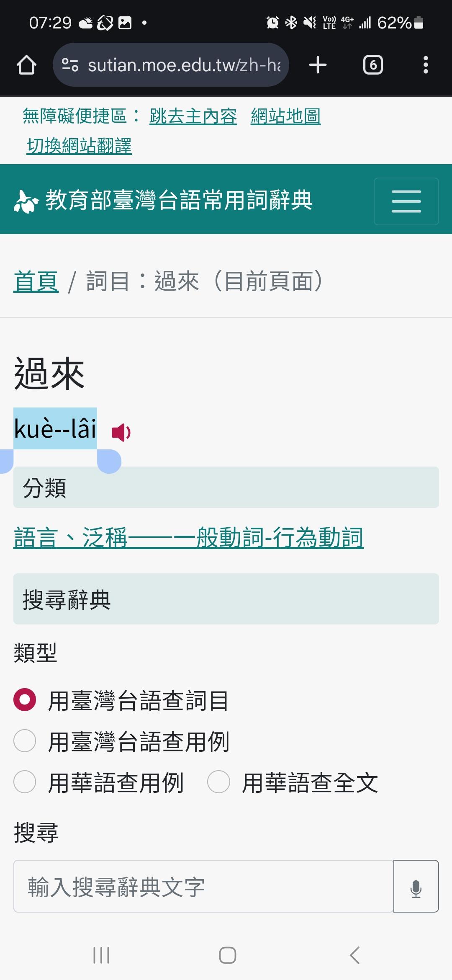Open the hamburger navigation menu
Viewport: 452px width, 980px height.
[x=406, y=201]
